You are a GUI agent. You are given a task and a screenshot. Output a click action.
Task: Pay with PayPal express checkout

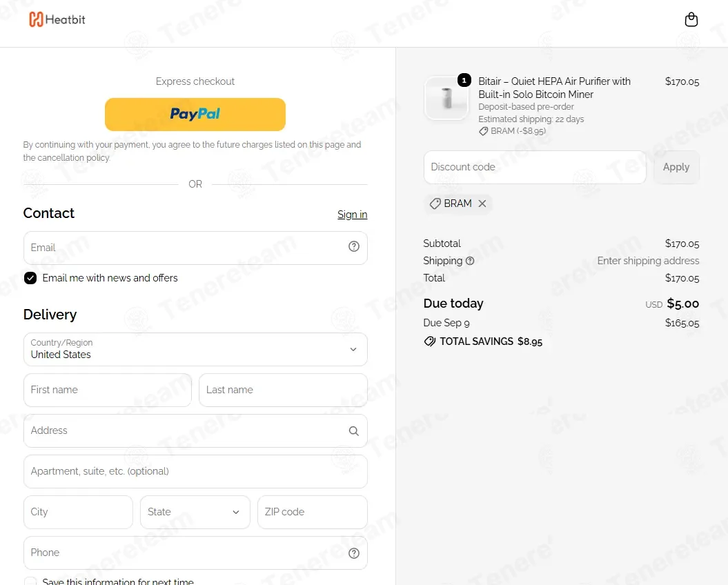point(195,115)
